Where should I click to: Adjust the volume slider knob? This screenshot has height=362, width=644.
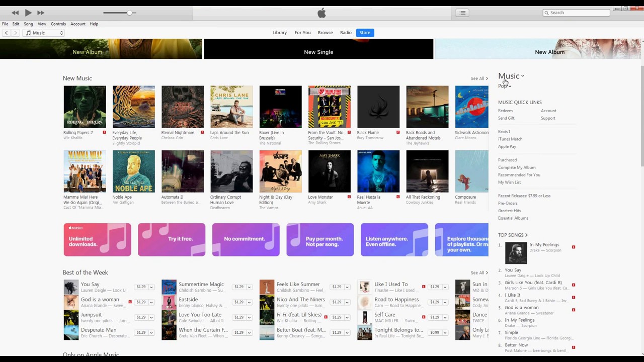tap(129, 13)
